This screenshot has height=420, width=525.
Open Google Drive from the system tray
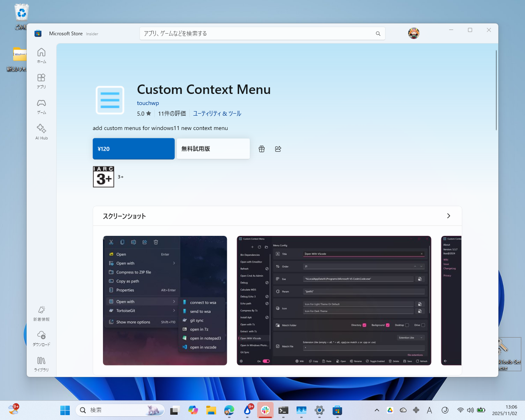[x=390, y=410]
